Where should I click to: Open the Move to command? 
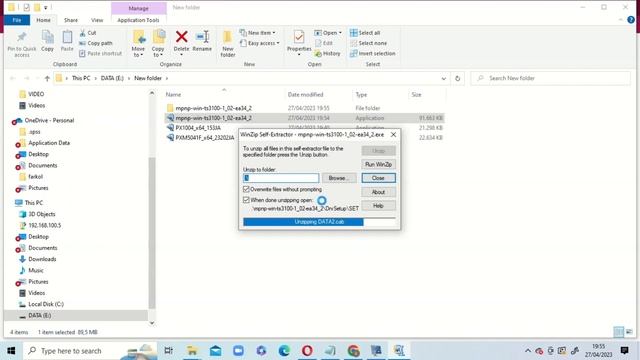click(x=138, y=44)
